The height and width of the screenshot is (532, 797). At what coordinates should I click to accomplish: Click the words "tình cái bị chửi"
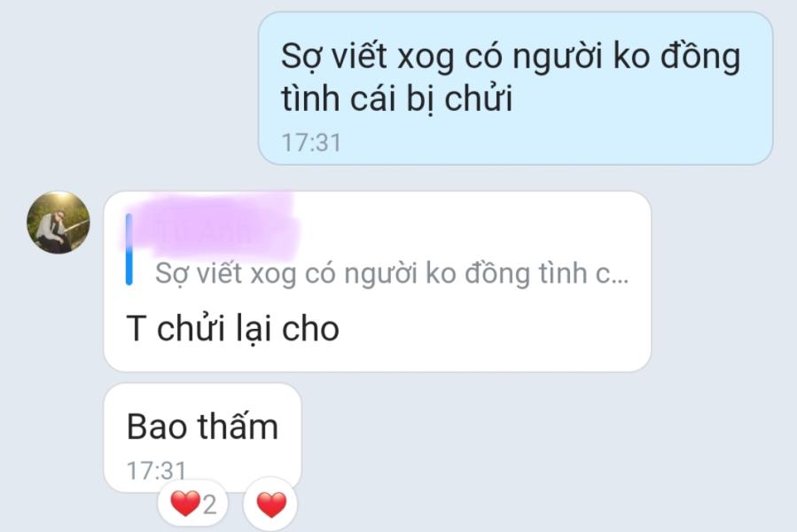396,98
